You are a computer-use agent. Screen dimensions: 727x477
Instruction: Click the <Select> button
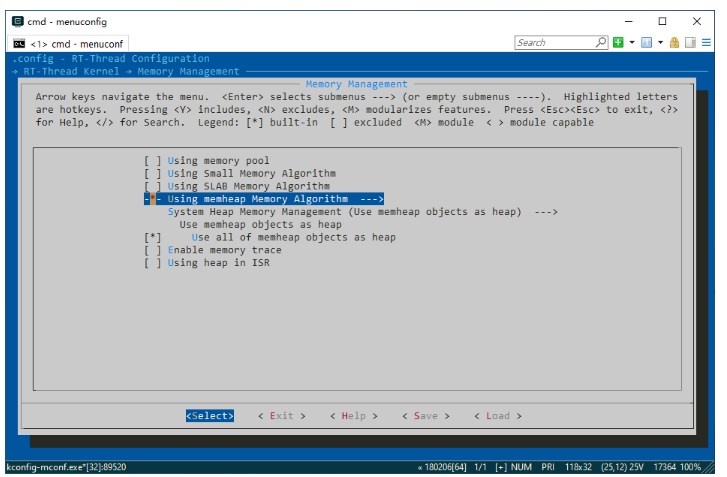click(210, 416)
